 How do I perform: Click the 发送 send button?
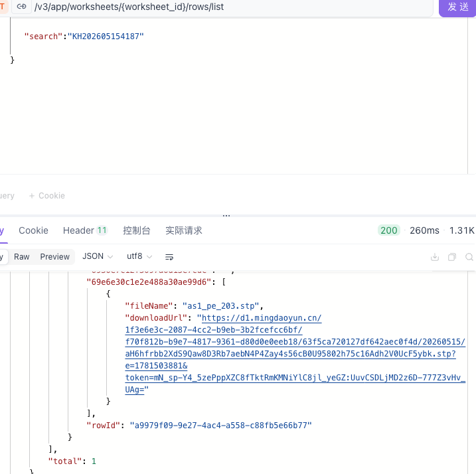pyautogui.click(x=457, y=7)
